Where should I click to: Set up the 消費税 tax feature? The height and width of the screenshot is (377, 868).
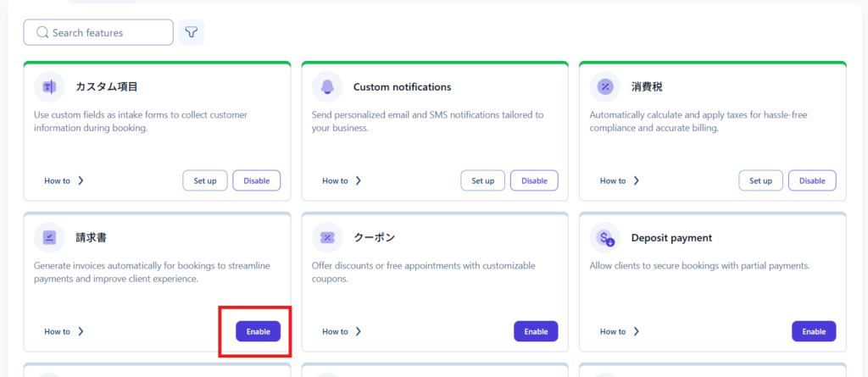tap(761, 180)
